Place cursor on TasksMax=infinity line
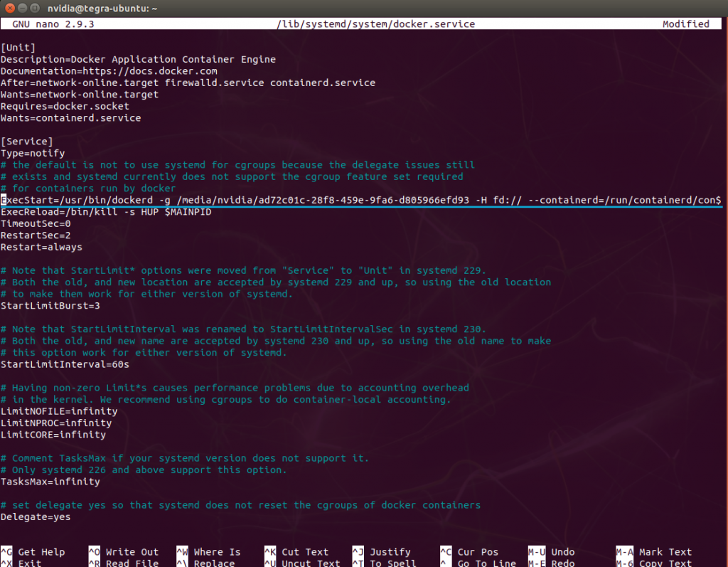The height and width of the screenshot is (567, 728). [x=50, y=482]
